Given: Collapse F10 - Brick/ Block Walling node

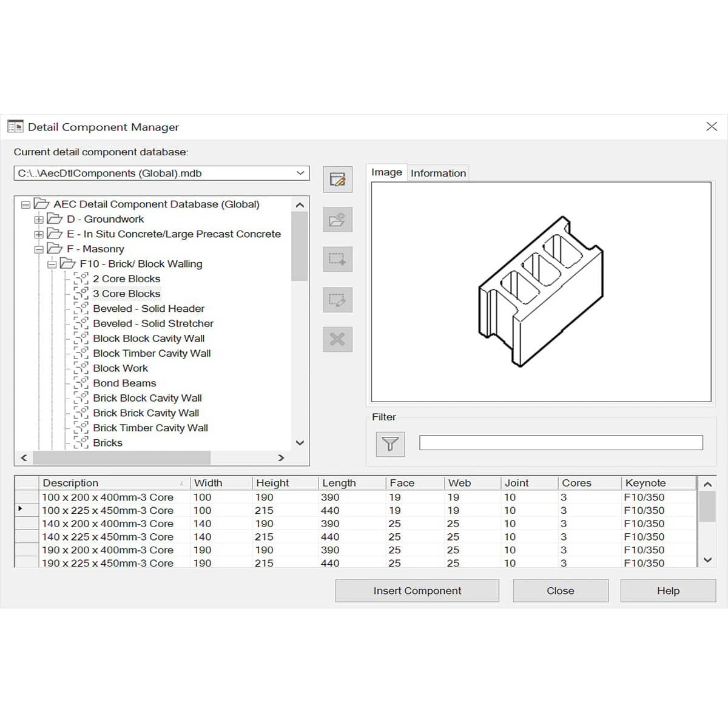Looking at the screenshot, I should 52,265.
